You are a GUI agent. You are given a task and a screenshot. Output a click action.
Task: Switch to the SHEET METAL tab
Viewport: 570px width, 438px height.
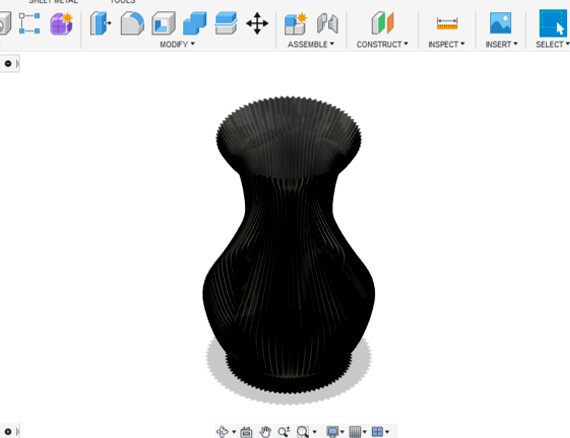[53, 1]
